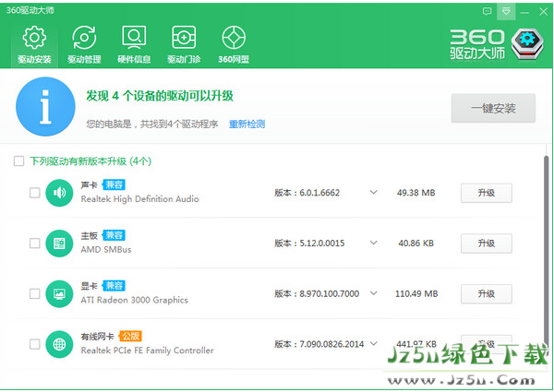
Task: Check the 主板 AMD SMBus driver checkbox
Action: [x=35, y=244]
